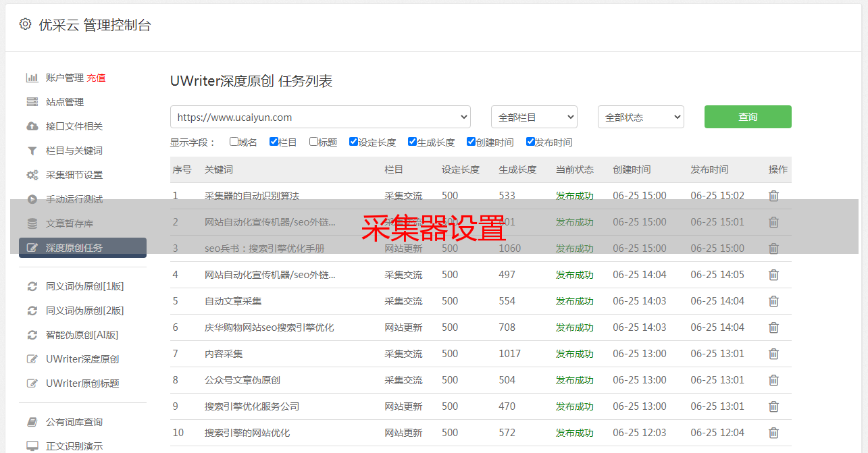
Task: Click the gear icon beside 优采云 title
Action: click(25, 24)
